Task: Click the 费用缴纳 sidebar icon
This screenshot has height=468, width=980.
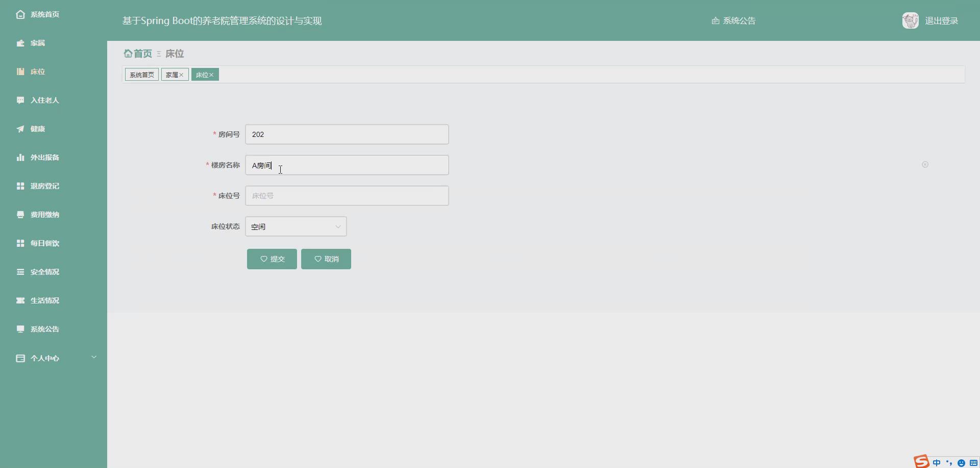Action: click(20, 215)
